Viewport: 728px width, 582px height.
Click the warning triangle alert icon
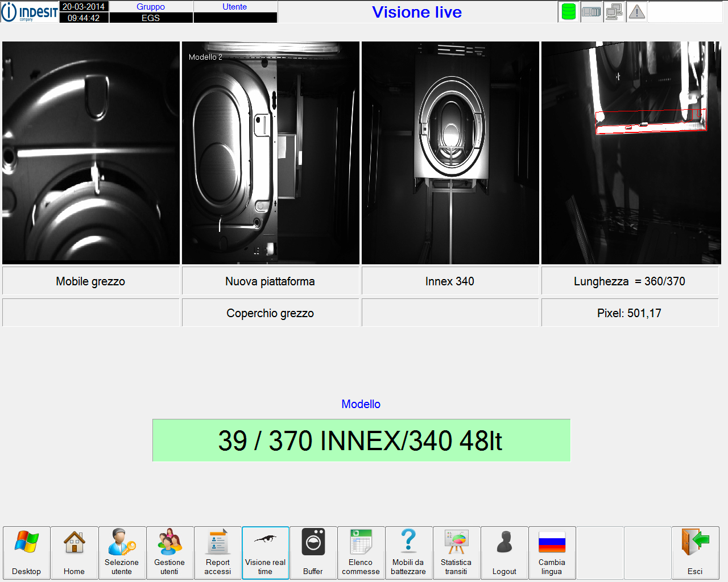637,12
